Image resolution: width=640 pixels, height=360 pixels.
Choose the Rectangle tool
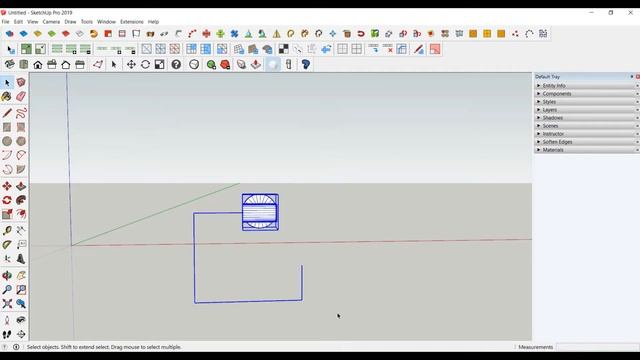click(7, 127)
